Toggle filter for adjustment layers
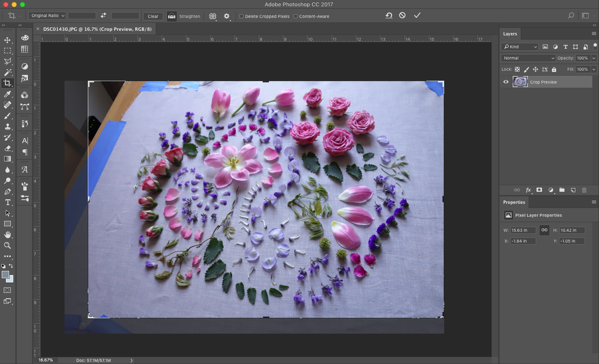The height and width of the screenshot is (364, 599). [x=555, y=47]
